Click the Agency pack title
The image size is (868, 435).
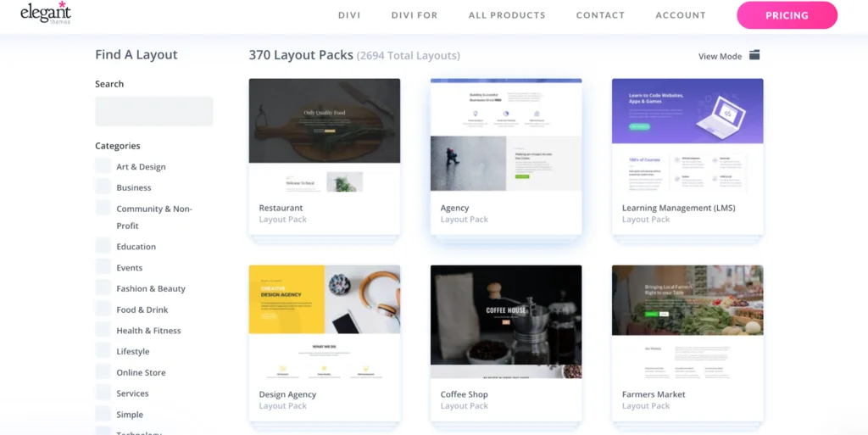coord(454,208)
